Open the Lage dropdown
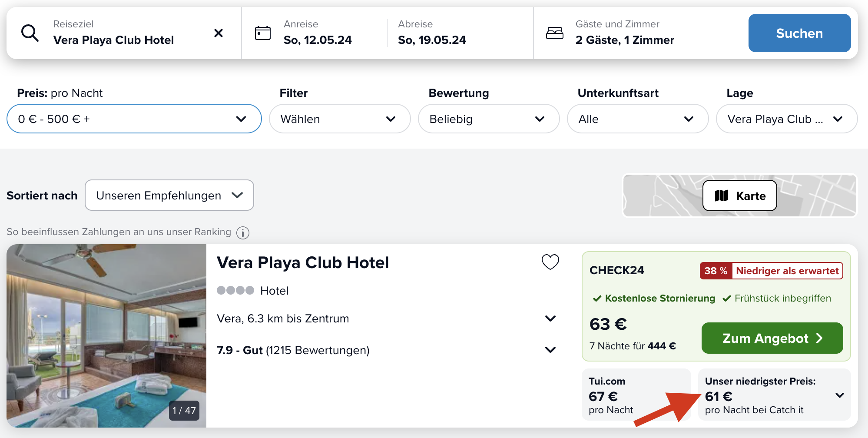 [787, 119]
